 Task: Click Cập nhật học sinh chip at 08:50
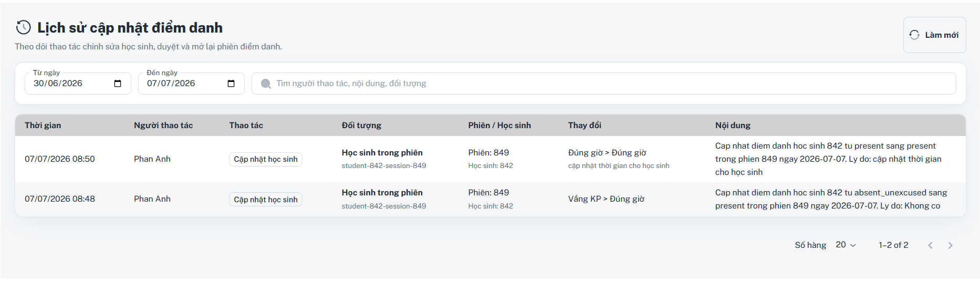266,159
